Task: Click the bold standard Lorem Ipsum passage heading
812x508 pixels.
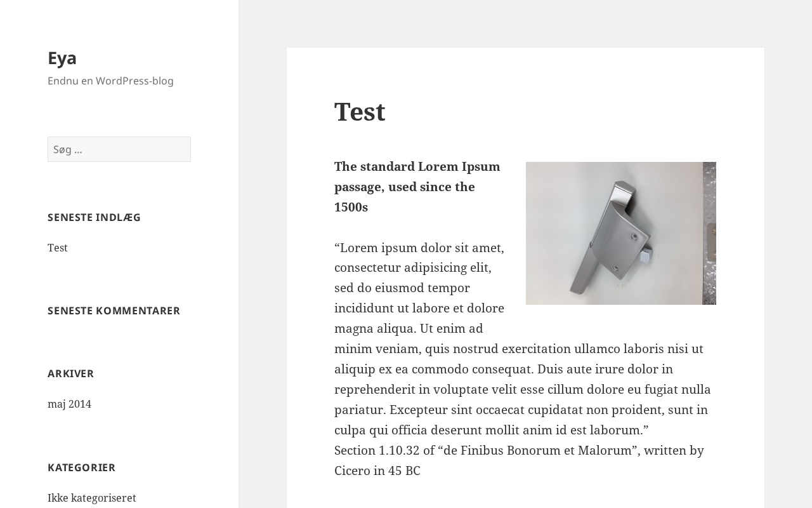Action: [x=417, y=187]
